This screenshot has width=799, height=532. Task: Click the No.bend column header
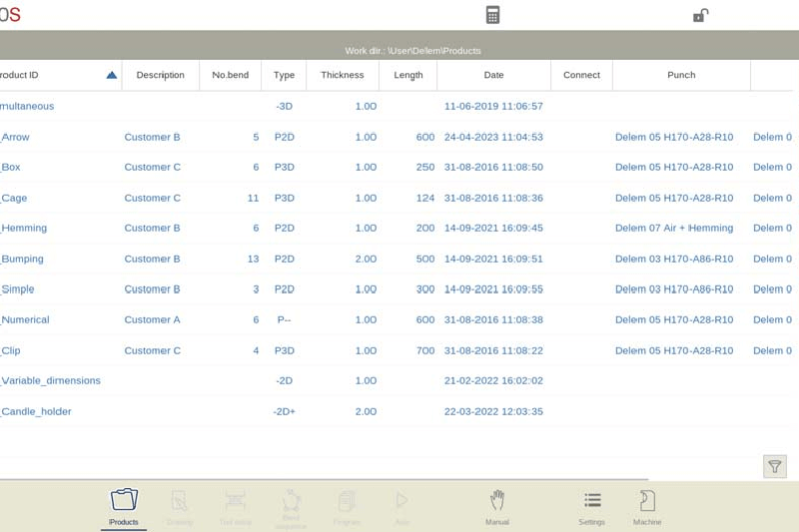point(230,75)
